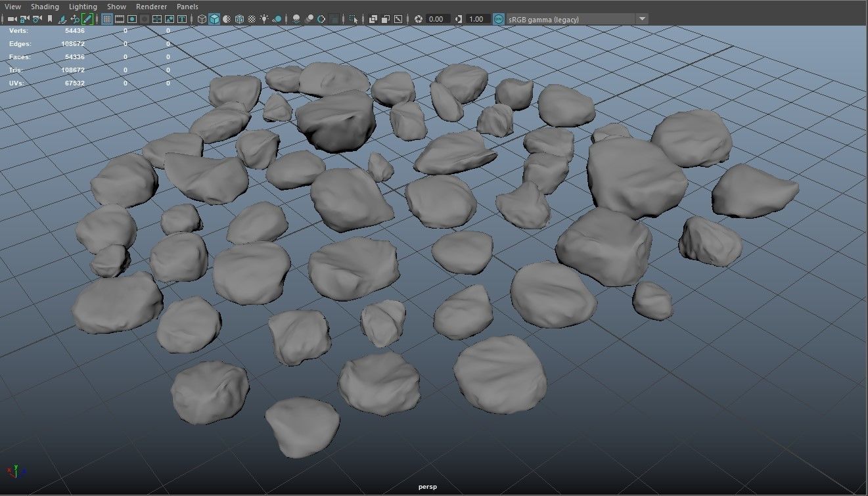The image size is (868, 496).
Task: Toggle the Gate Mask icon
Action: pyautogui.click(x=145, y=19)
